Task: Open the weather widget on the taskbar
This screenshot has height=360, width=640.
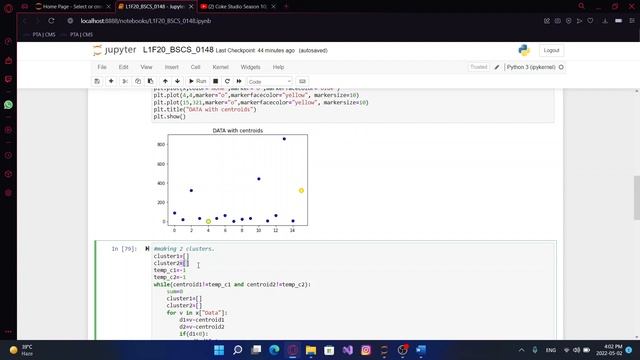Action: click(x=21, y=350)
